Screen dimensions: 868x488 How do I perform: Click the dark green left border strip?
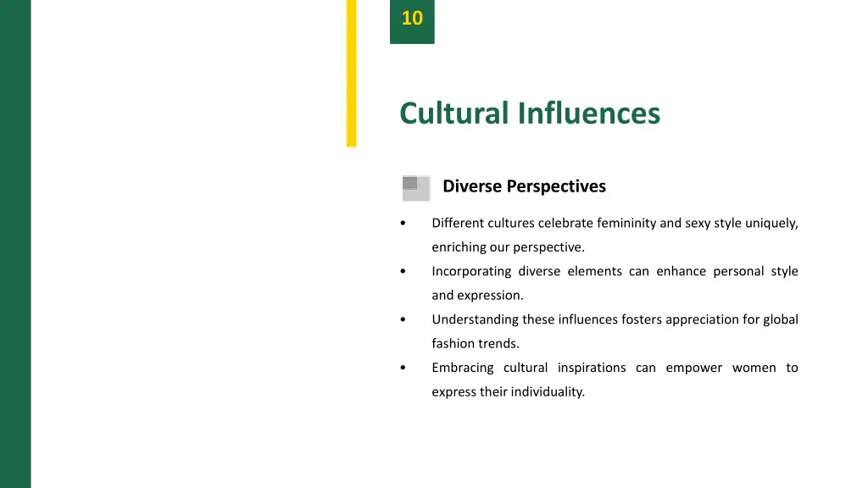[15, 244]
